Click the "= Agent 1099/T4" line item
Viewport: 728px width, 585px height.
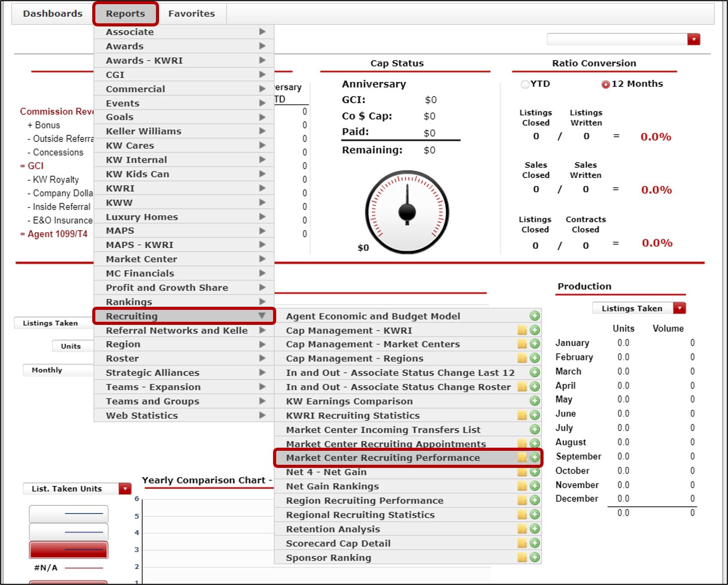54,234
